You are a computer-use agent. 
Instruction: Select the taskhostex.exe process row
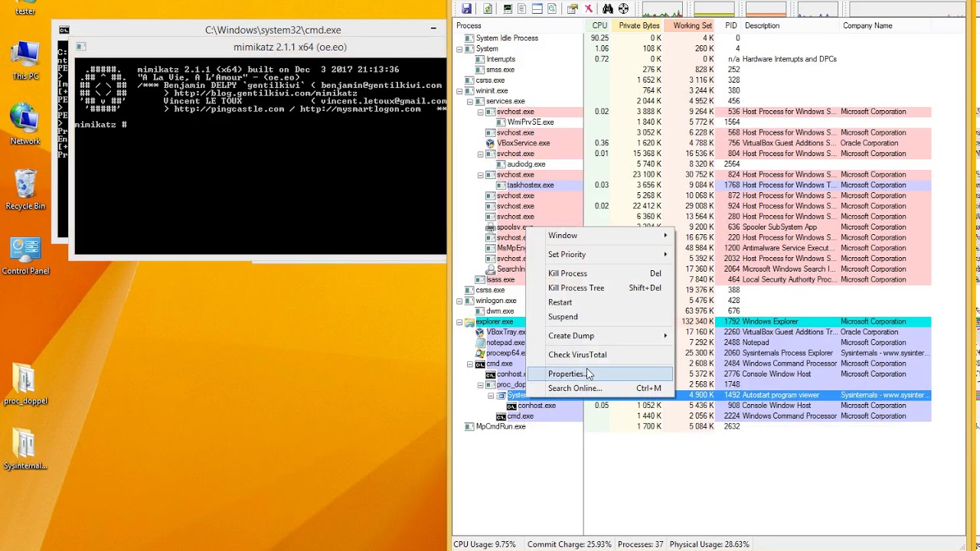point(692,185)
